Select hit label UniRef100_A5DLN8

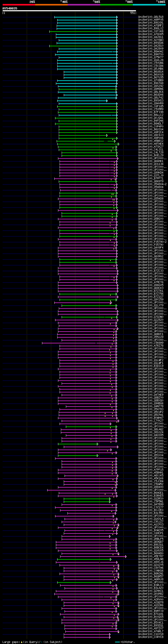coord(151,559)
